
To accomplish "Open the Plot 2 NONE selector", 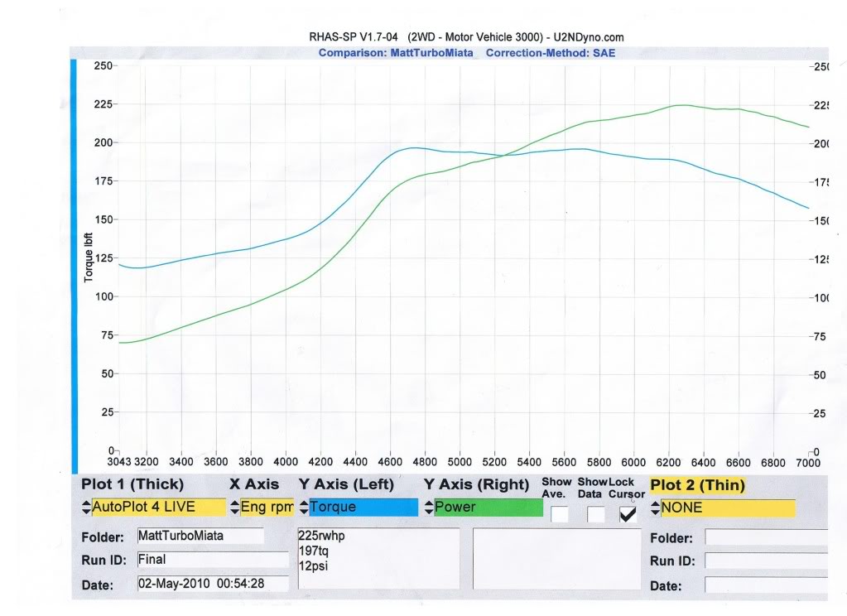I will click(728, 508).
